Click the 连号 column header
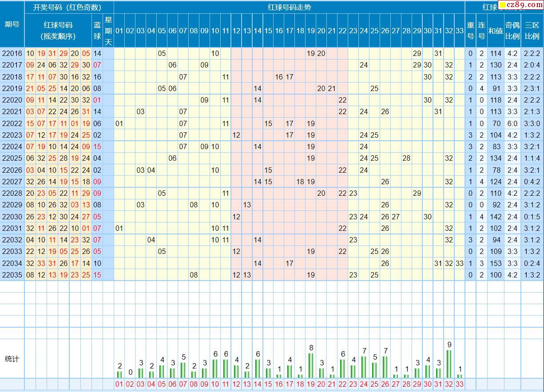The image size is (544, 392). [x=481, y=30]
